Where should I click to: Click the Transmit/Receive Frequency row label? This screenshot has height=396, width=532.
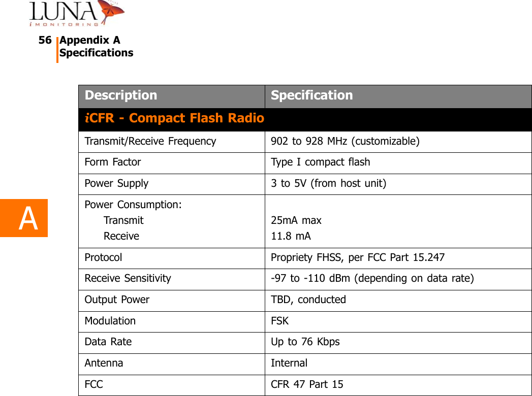150,141
